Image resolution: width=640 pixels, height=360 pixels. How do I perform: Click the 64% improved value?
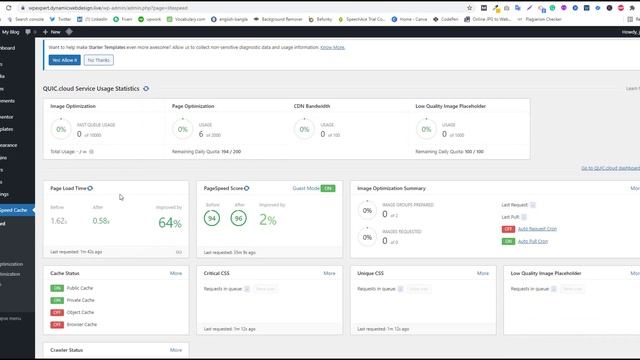click(x=170, y=223)
